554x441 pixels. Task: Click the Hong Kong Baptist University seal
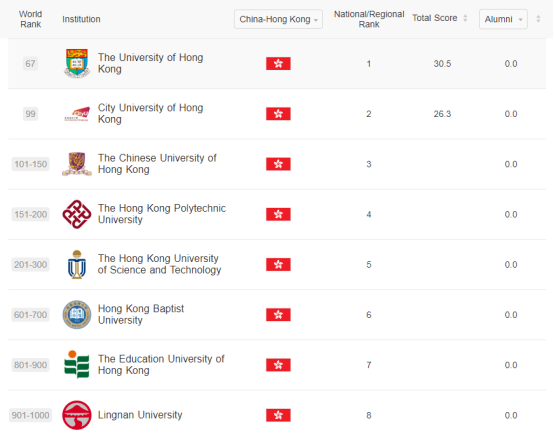click(x=77, y=314)
